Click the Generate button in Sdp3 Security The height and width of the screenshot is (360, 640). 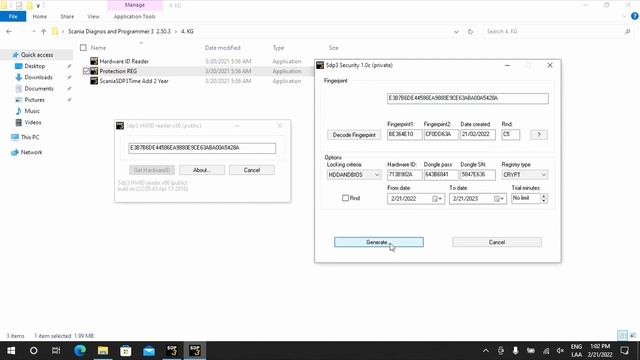coord(379,242)
